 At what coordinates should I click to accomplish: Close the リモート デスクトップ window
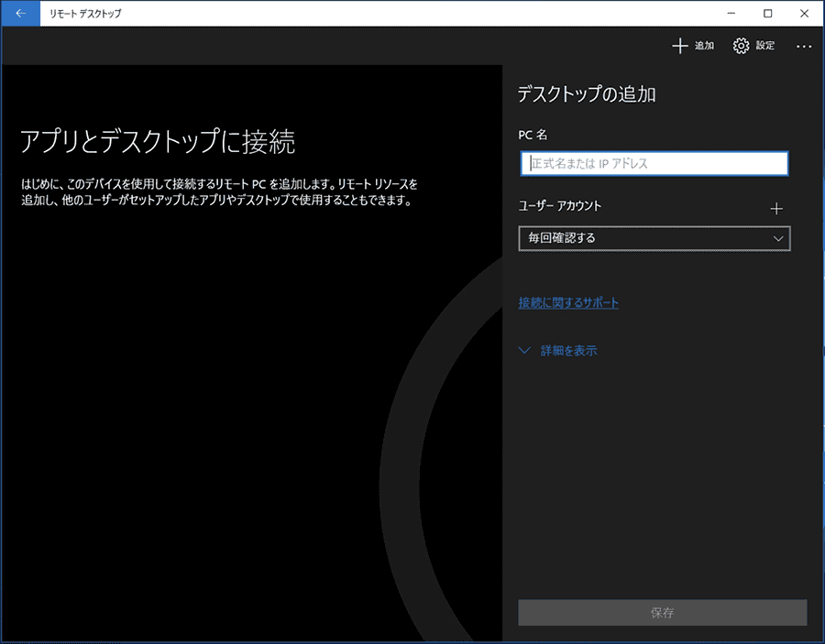click(x=804, y=14)
